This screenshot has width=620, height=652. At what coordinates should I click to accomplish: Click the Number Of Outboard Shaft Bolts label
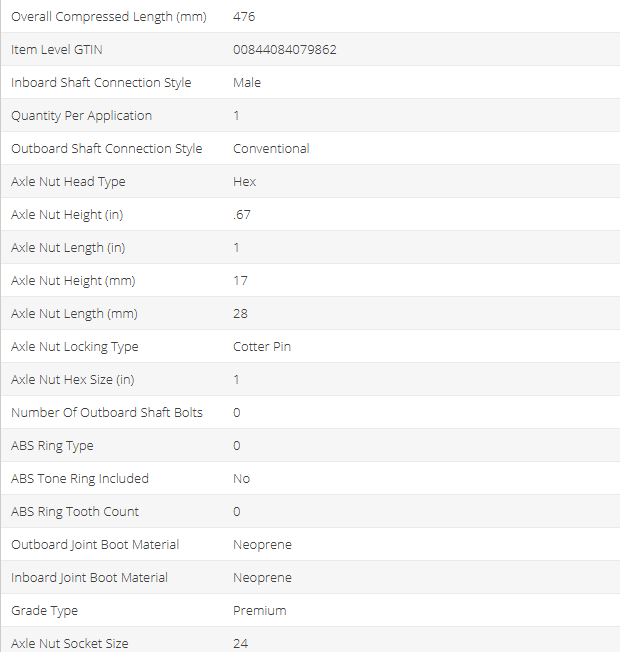point(107,413)
